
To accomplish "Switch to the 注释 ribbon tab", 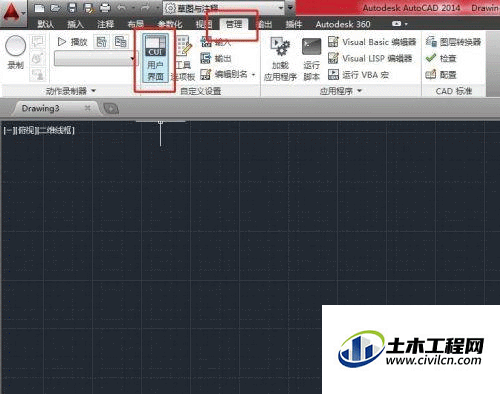I will 105,24.
